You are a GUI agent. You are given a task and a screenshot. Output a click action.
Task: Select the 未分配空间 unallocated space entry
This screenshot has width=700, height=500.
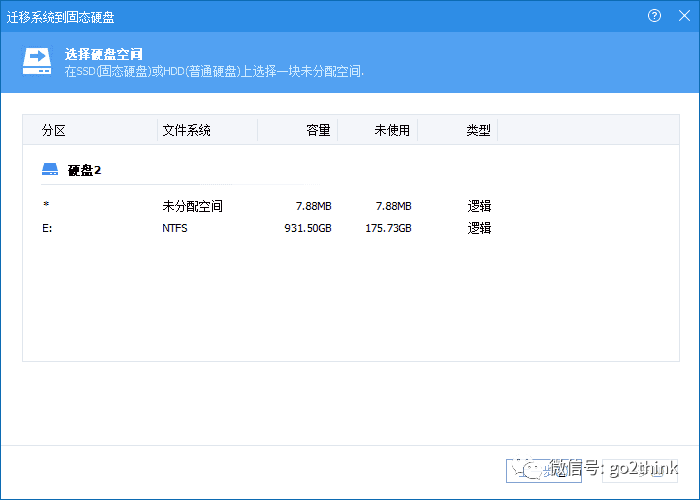[x=192, y=206]
